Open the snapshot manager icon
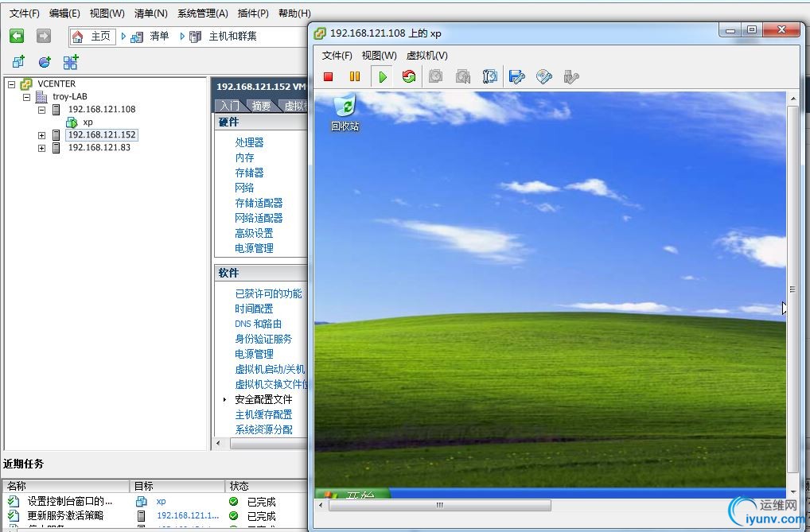810x532 pixels. 489,77
